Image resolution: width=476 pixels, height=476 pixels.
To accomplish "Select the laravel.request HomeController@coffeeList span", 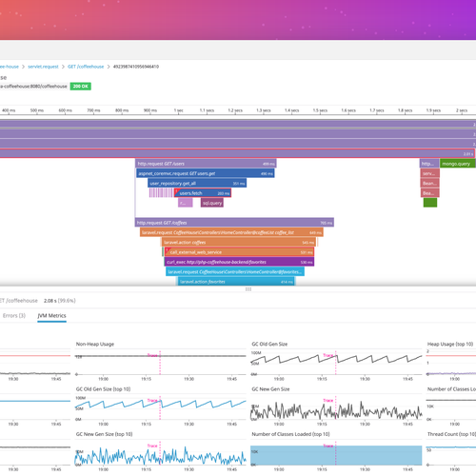I will [231, 232].
